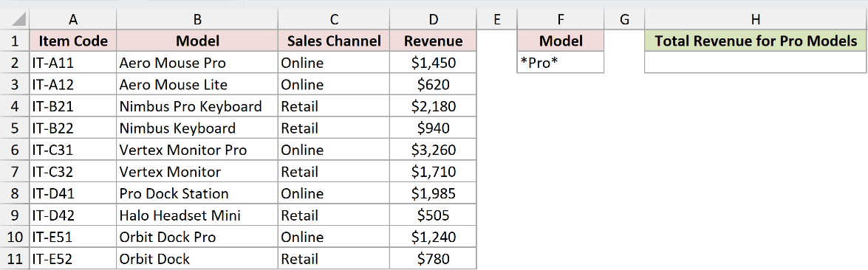Select the $620 revenue cell
The width and height of the screenshot is (868, 270).
pyautogui.click(x=434, y=85)
